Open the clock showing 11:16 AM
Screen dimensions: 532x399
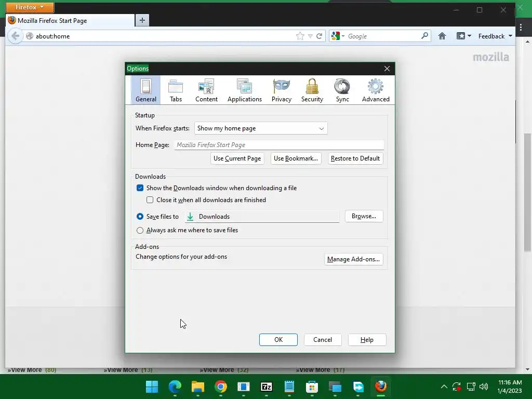click(x=510, y=387)
